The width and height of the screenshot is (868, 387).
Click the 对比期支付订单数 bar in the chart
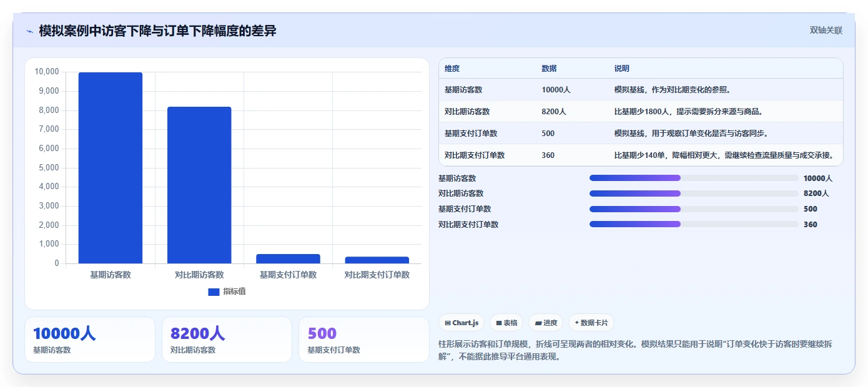[377, 260]
